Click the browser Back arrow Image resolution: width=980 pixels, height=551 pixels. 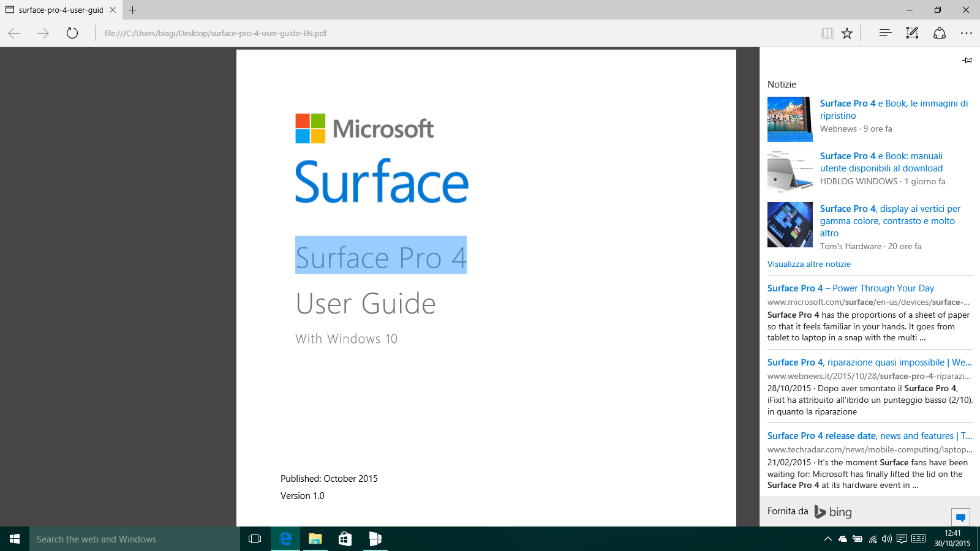coord(14,33)
